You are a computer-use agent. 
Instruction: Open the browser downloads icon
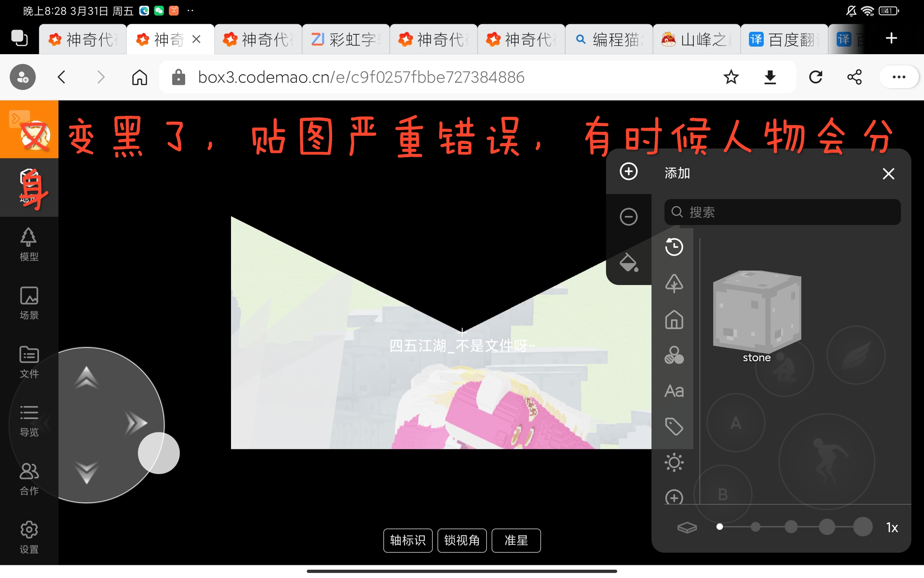tap(770, 77)
